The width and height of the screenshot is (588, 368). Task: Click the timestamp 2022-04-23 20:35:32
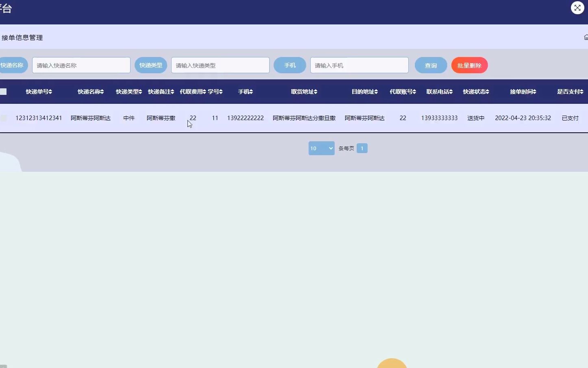(523, 118)
